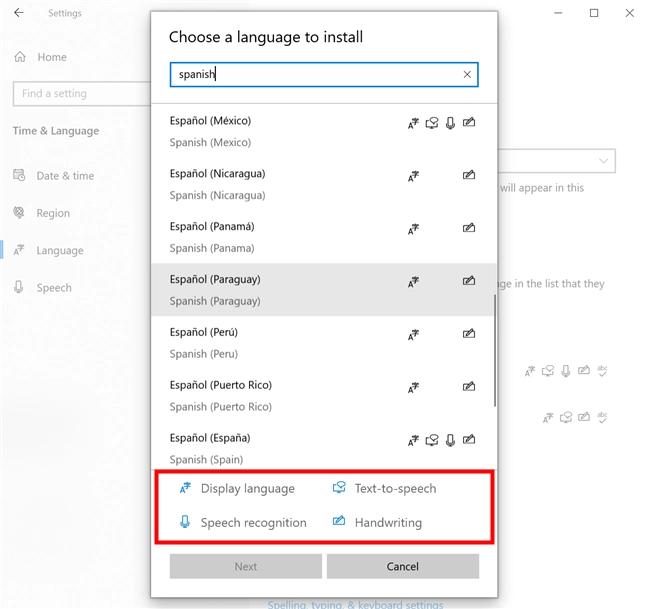Screen dimensions: 648x609
Task: Click handwriting icon for Español (Panamá)
Action: [469, 228]
